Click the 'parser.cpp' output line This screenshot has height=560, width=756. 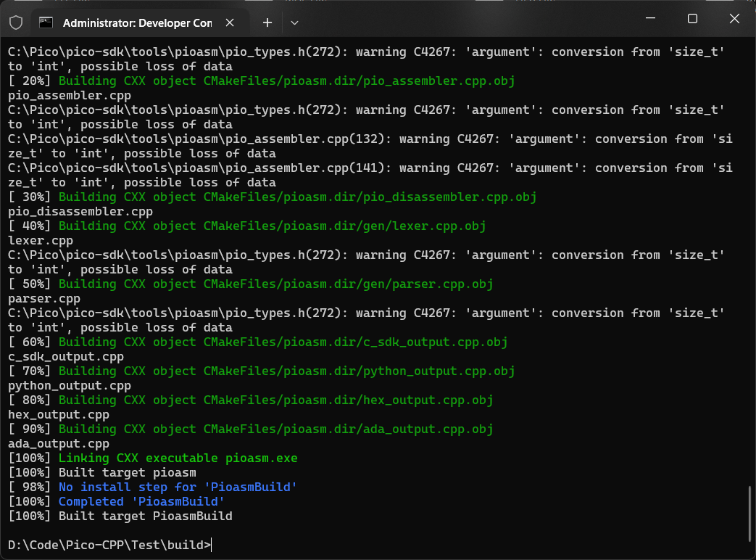[x=44, y=299]
